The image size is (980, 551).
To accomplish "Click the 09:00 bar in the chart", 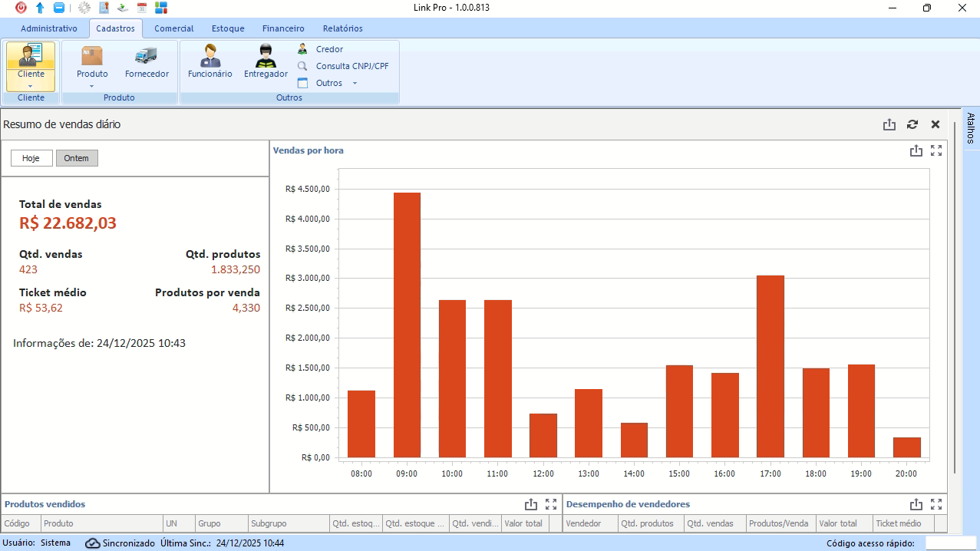I will (x=407, y=325).
